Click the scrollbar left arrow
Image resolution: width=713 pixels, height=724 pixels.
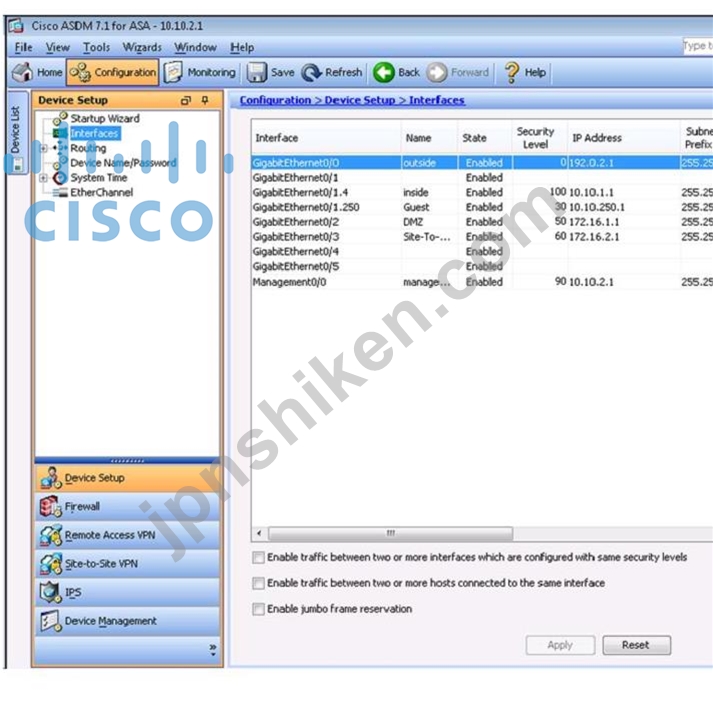tap(260, 533)
